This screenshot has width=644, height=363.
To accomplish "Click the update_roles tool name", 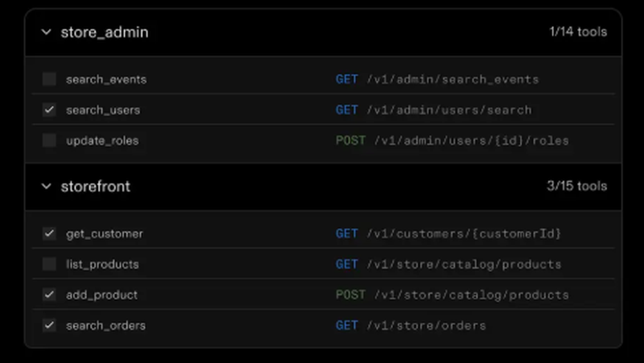I will click(x=102, y=141).
